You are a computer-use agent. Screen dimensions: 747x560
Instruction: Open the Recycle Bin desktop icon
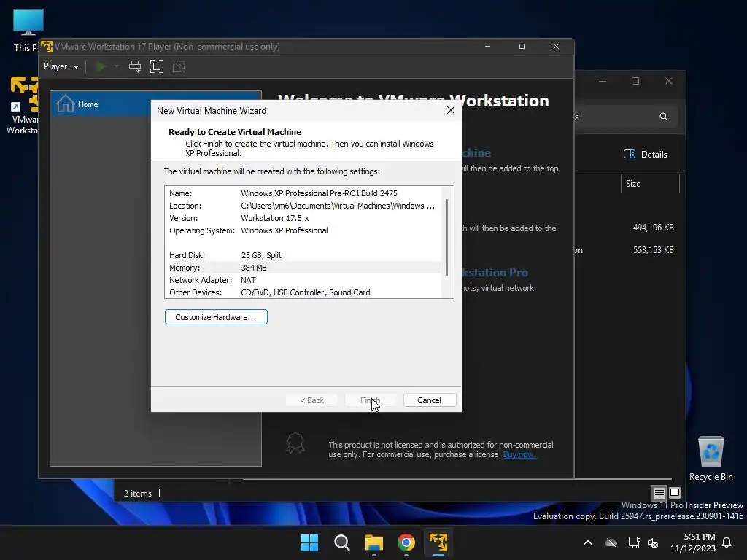(x=711, y=459)
